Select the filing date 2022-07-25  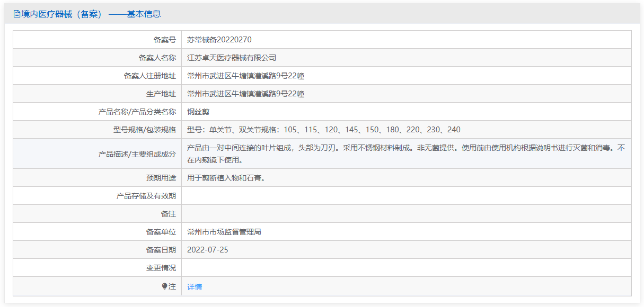208,250
